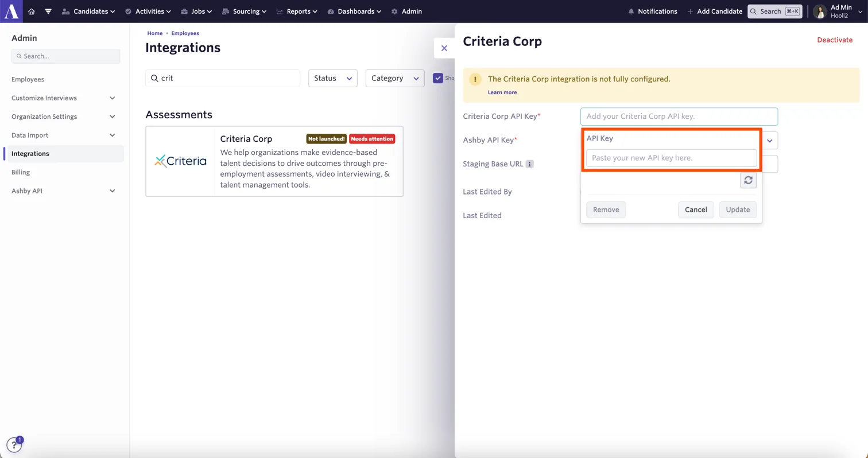Expand Ashby API in the sidebar
This screenshot has height=458, width=868.
pyautogui.click(x=64, y=191)
